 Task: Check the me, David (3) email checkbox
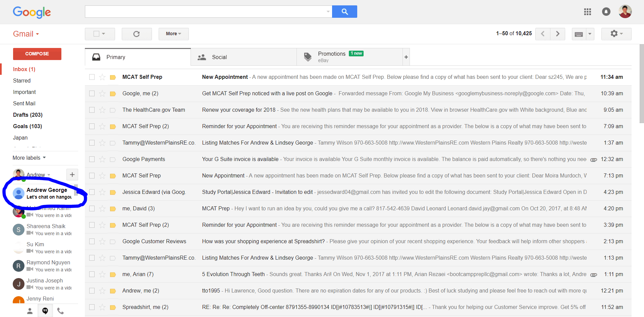pyautogui.click(x=92, y=209)
